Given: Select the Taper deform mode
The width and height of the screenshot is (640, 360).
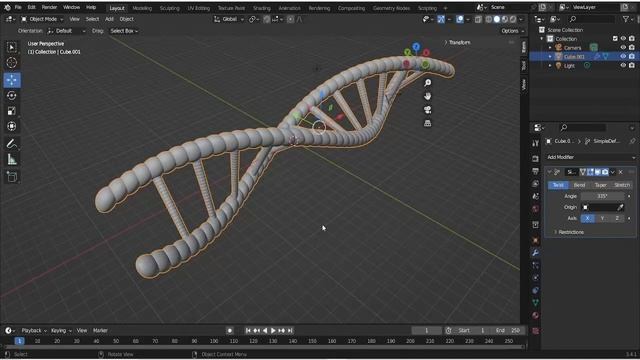Looking at the screenshot, I should tap(600, 185).
